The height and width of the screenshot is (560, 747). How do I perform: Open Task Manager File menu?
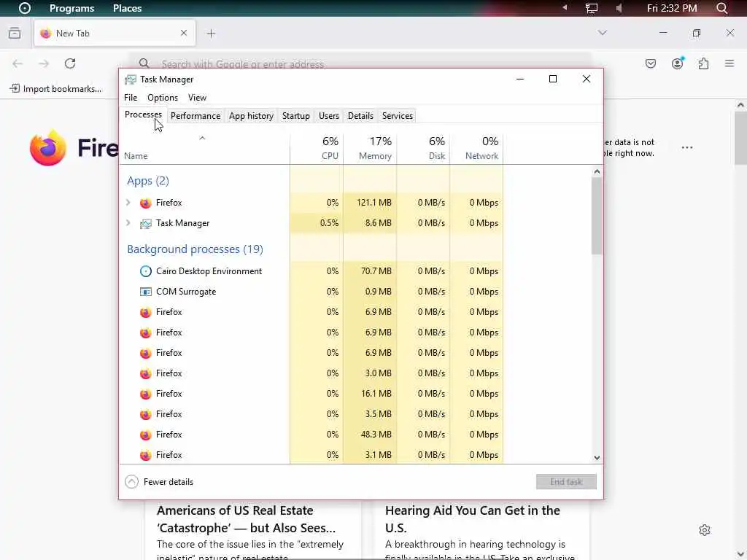coord(131,98)
